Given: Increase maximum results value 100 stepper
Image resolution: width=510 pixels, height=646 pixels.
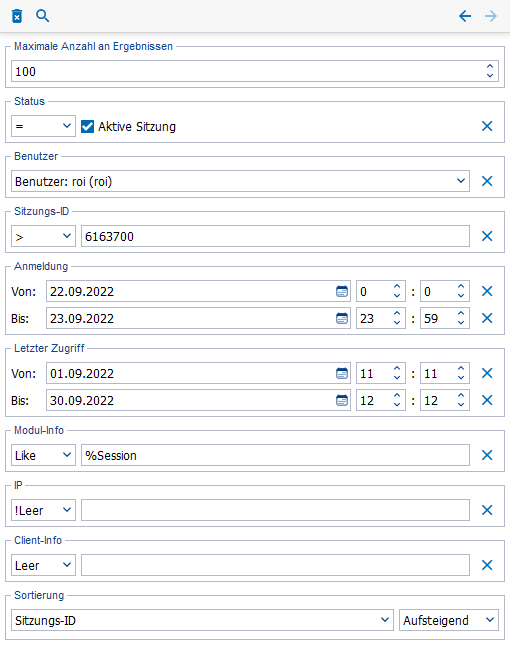Looking at the screenshot, I should (490, 66).
